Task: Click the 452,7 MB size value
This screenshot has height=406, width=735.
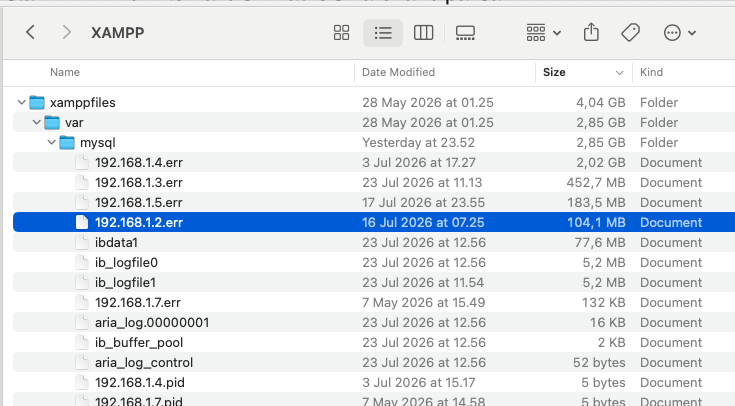Action: tap(596, 182)
